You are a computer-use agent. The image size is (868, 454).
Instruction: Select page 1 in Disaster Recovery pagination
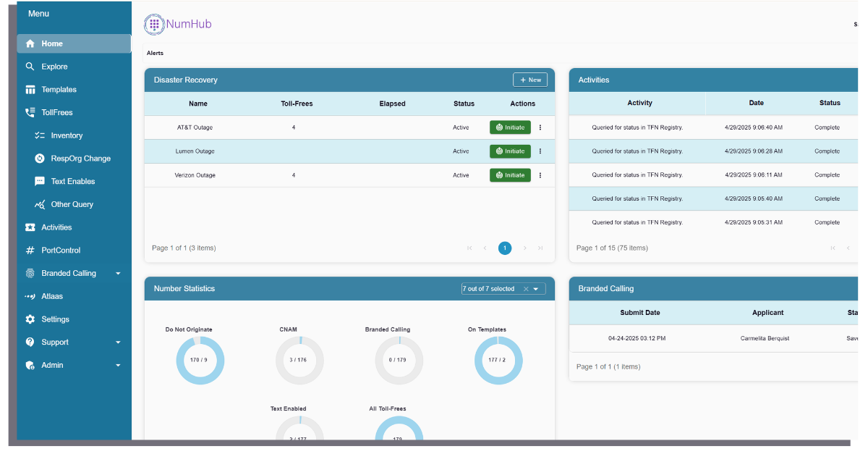[505, 248]
